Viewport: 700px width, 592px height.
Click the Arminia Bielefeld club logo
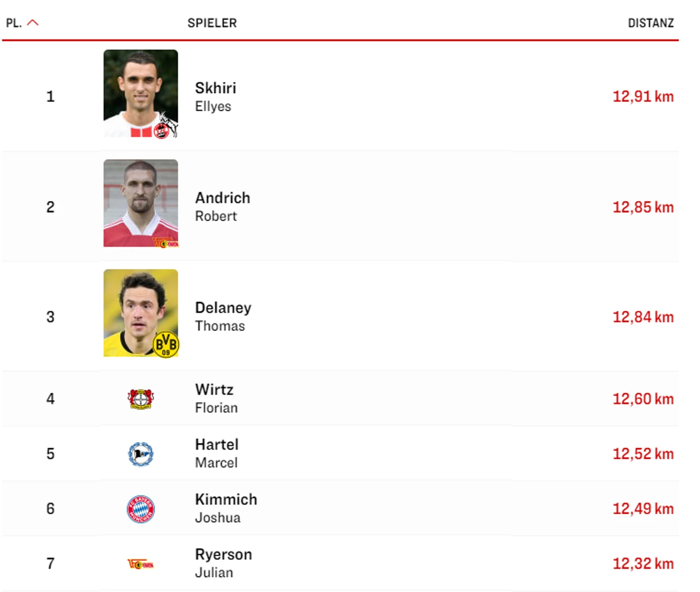pyautogui.click(x=140, y=454)
